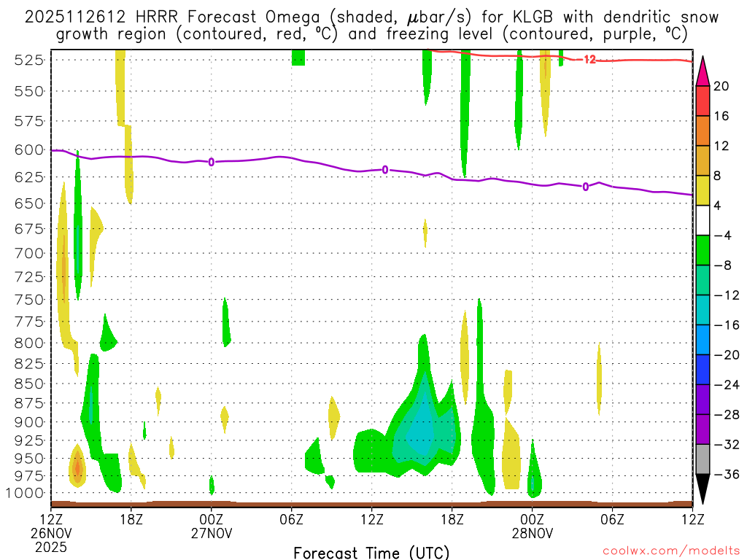This screenshot has width=747, height=560.
Task: Click the 00Z label above 27NOV
Action: tap(212, 519)
